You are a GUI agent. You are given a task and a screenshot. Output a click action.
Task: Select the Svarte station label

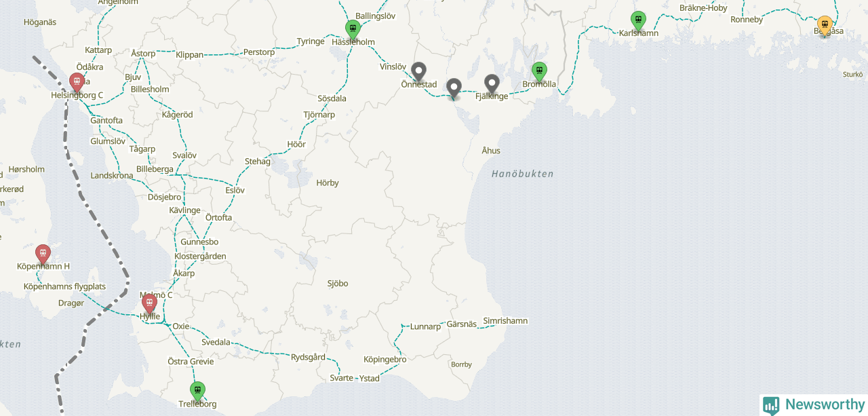tap(342, 378)
